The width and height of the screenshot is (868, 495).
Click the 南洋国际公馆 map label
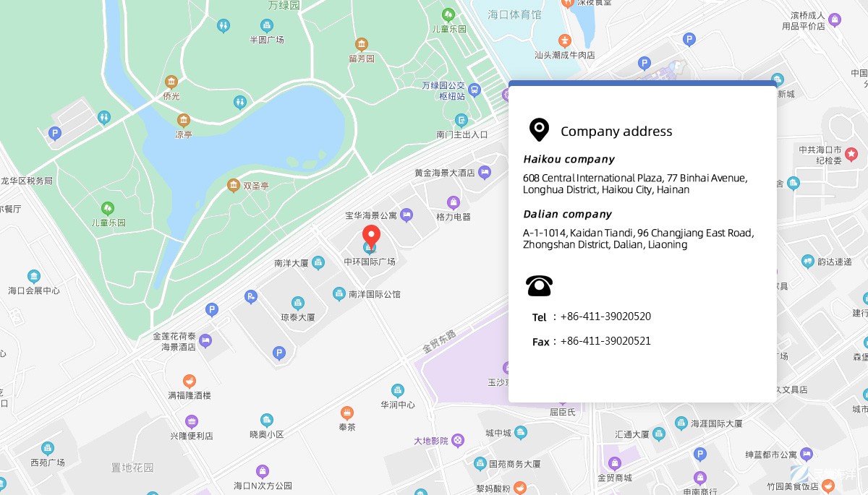point(374,294)
